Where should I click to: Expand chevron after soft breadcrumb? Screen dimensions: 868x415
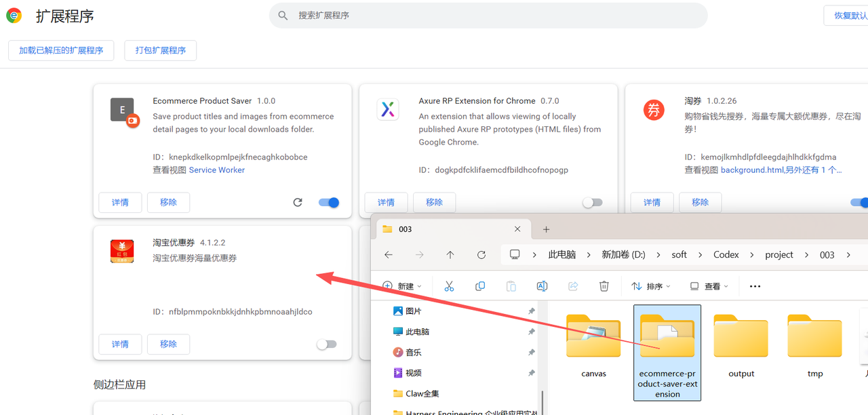[x=701, y=255]
